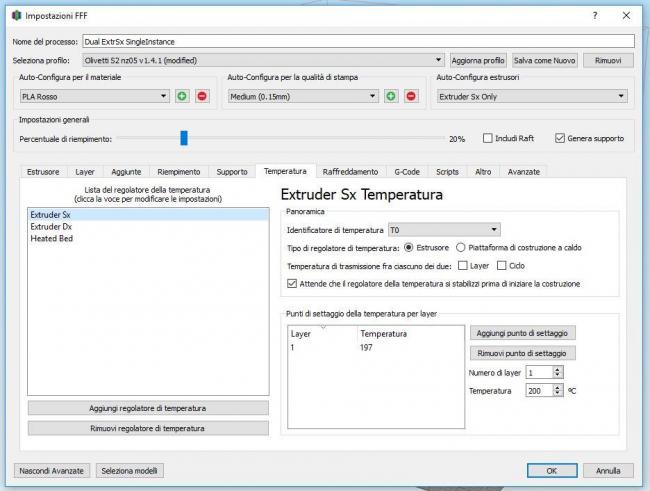The image size is (650, 491).
Task: Click the green add print quality icon
Action: click(391, 96)
